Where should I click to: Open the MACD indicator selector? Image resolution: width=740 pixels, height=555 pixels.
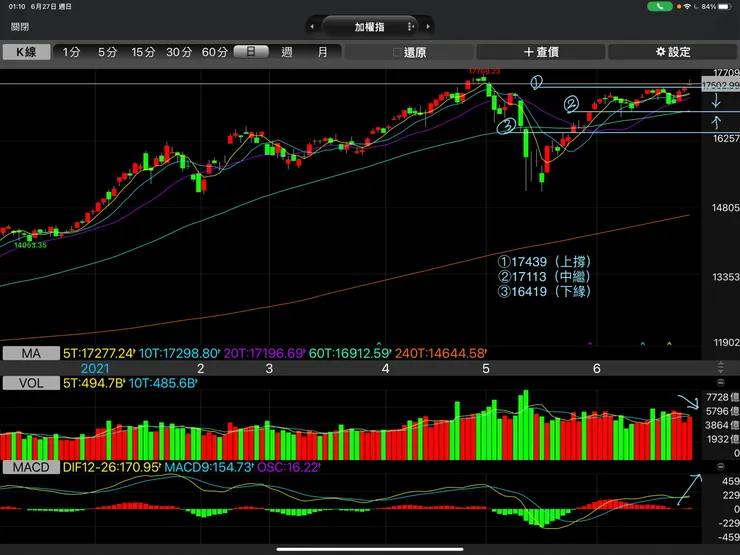coord(31,467)
